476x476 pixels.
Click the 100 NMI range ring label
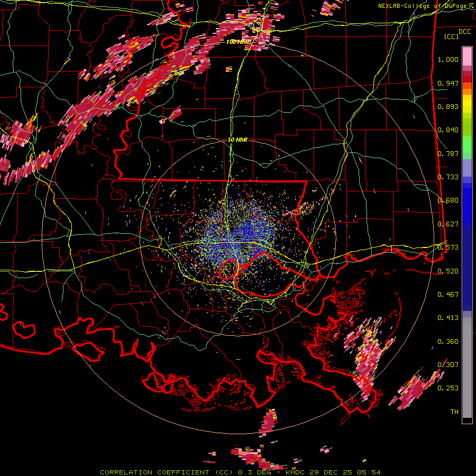coord(237,42)
